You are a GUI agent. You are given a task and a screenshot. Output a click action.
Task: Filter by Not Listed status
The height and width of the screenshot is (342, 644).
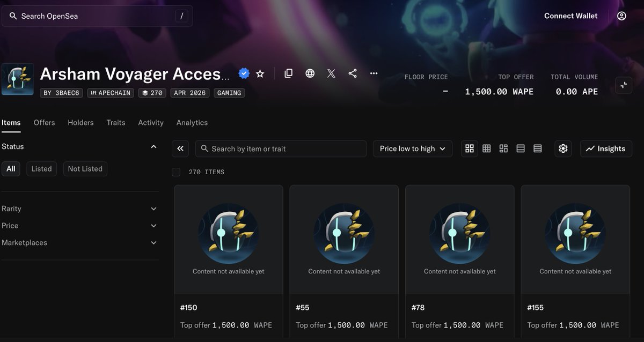[x=85, y=169]
